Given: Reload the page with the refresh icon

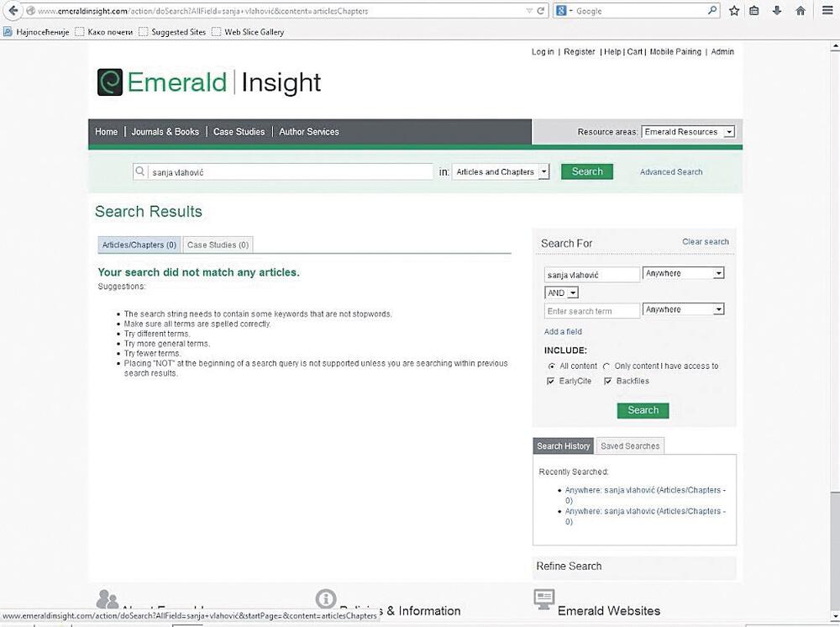Looking at the screenshot, I should point(540,11).
